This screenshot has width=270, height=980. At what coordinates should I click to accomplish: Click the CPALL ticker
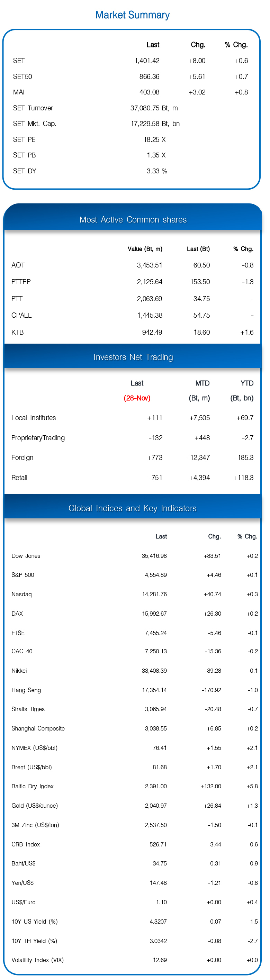[21, 315]
